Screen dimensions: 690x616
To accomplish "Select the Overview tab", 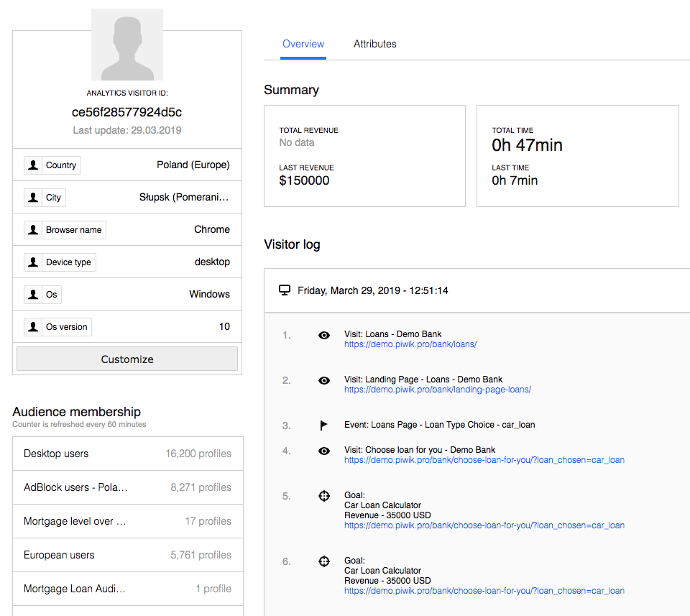I will click(x=303, y=44).
